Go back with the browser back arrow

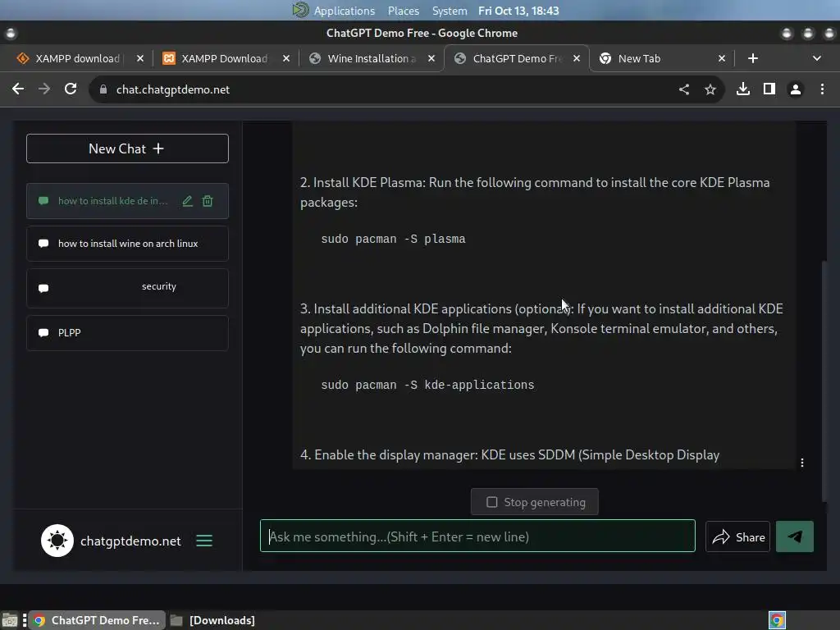tap(18, 89)
